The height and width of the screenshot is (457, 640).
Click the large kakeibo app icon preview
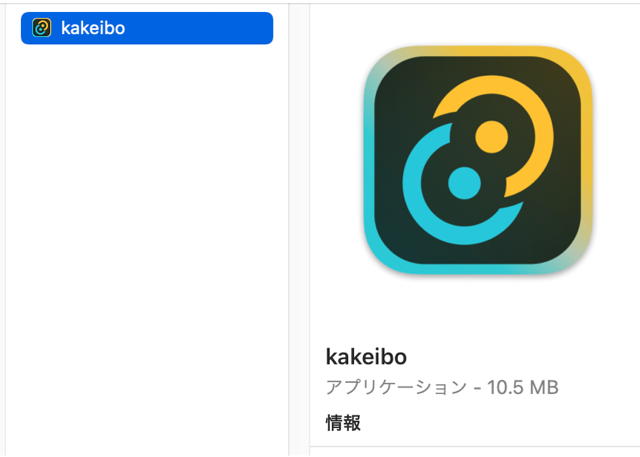pos(478,160)
